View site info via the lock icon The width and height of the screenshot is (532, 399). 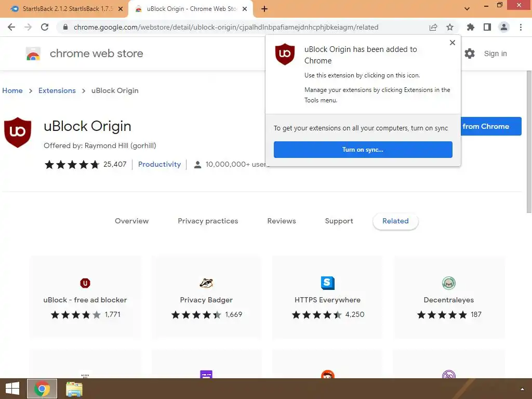[65, 27]
